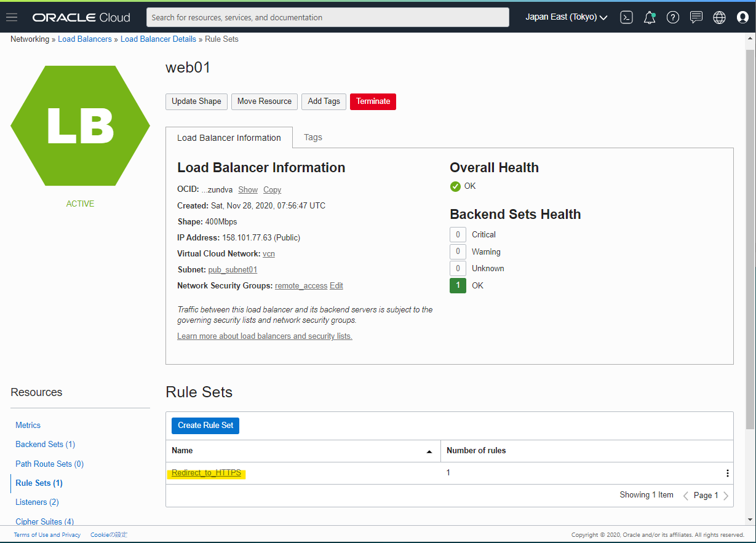Click the Number of rules column header

(476, 451)
